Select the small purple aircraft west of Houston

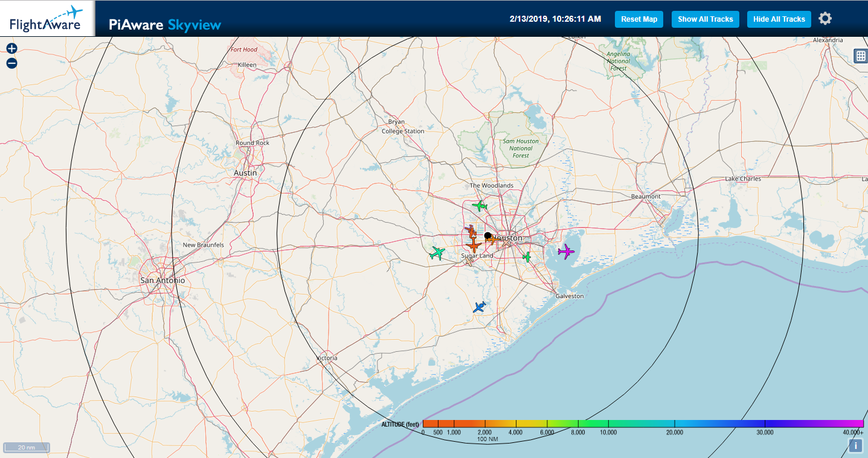pos(470,229)
